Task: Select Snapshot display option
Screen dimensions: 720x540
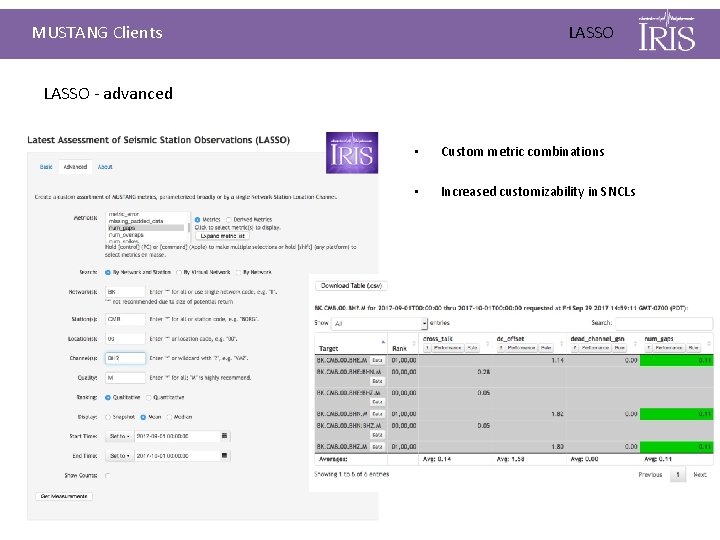Action: pos(108,417)
